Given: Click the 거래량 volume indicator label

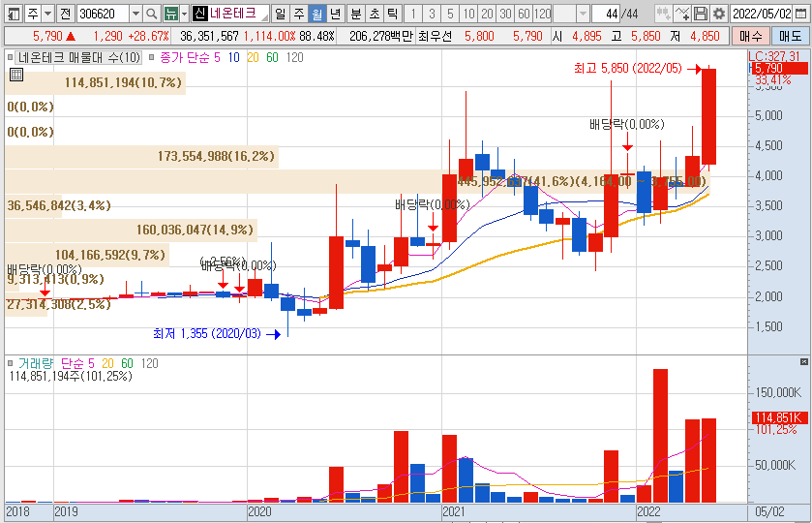Looking at the screenshot, I should click(36, 363).
